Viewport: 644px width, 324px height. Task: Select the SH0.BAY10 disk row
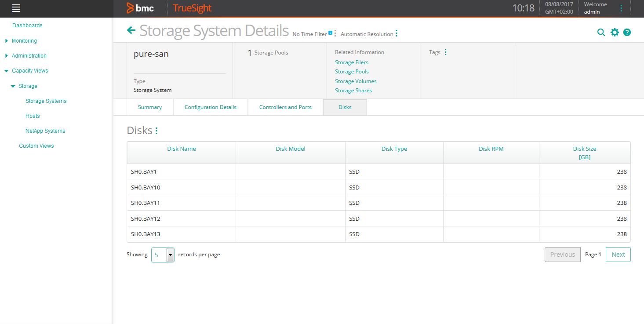[378, 187]
